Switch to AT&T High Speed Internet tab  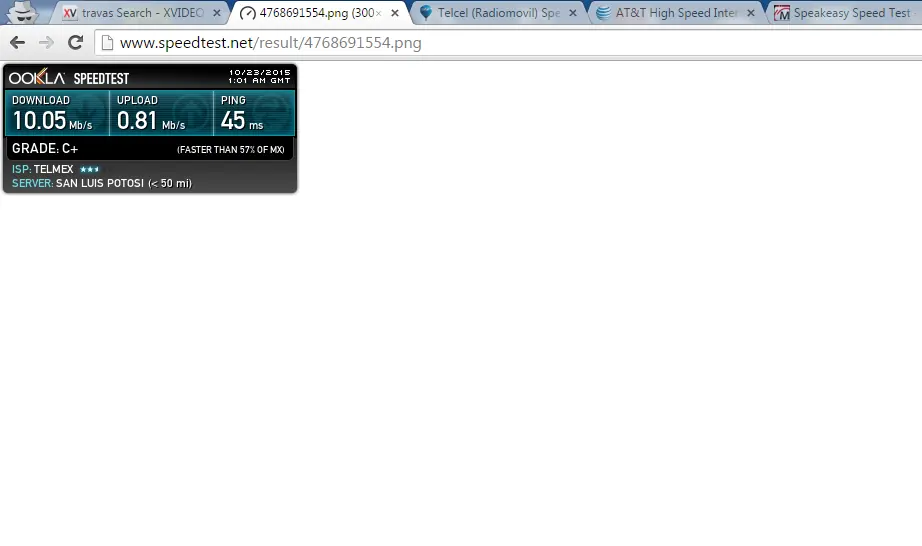pos(676,13)
